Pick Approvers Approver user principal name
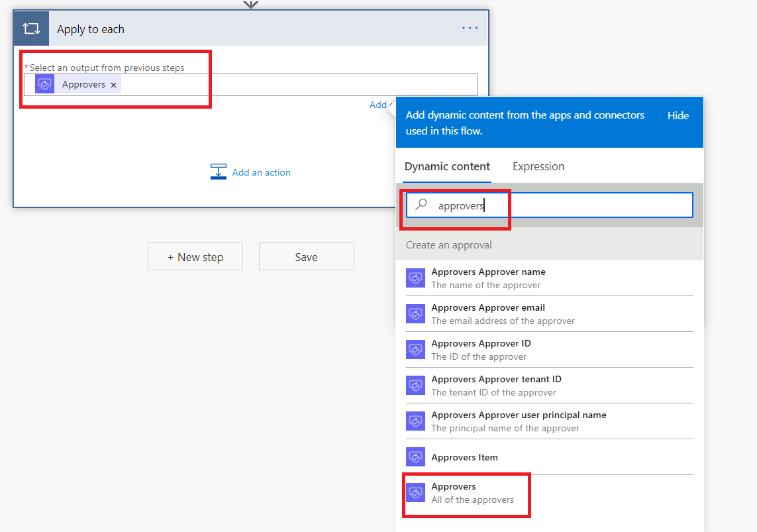 coord(519,421)
